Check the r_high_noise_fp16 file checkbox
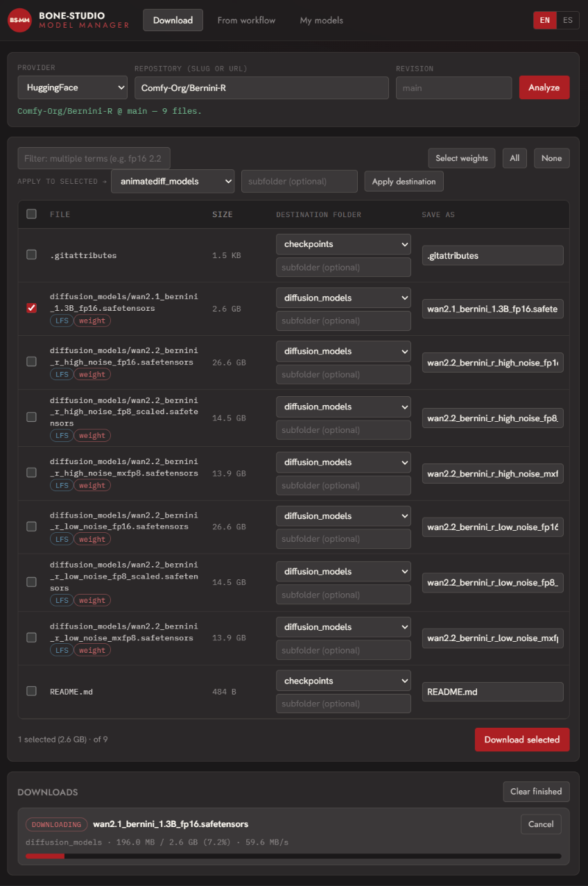Screen dimensions: 588x886 pos(31,361)
